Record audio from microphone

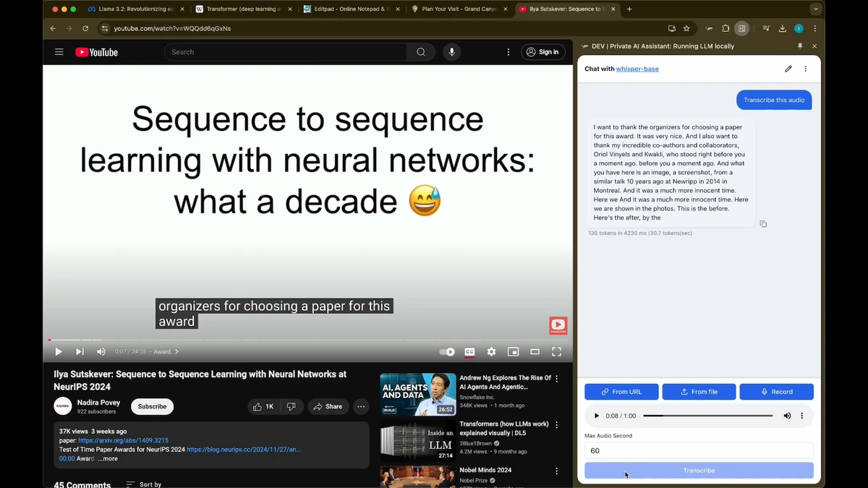tap(776, 392)
